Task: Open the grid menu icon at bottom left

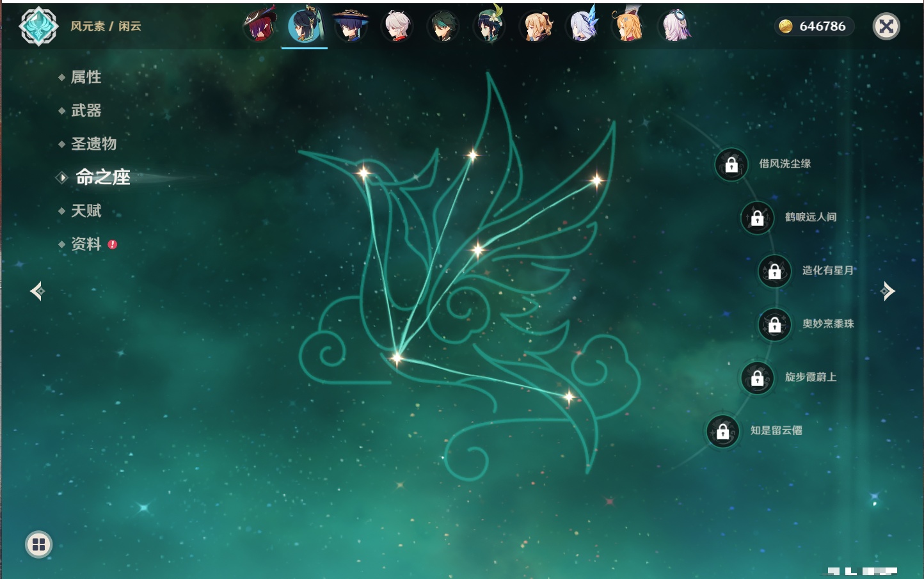Action: (x=38, y=544)
